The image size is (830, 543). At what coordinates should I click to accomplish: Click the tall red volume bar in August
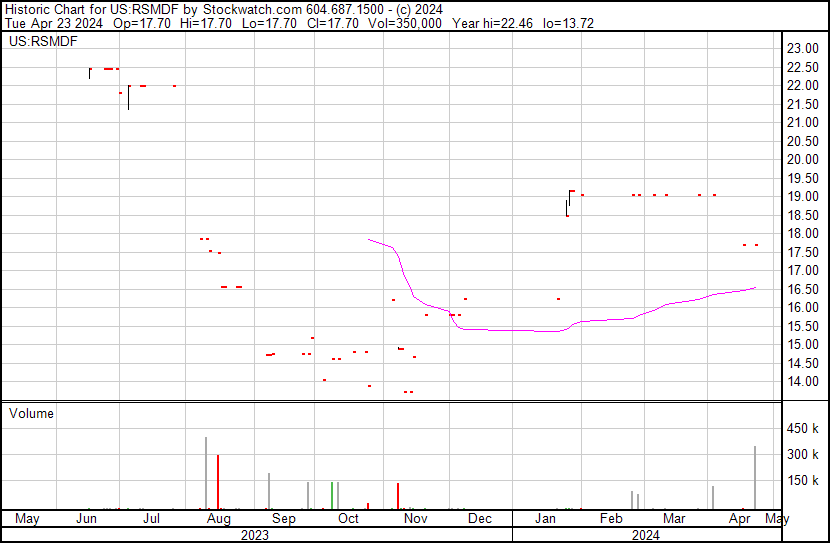[x=218, y=481]
